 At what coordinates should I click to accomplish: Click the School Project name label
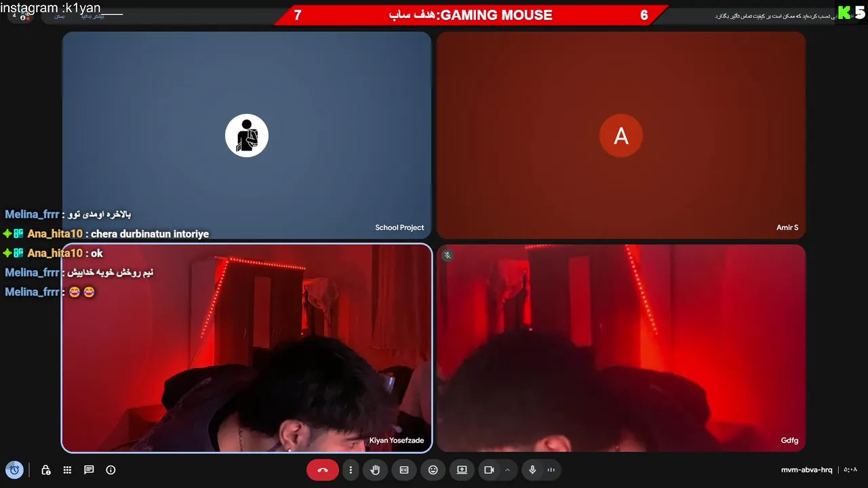tap(399, 228)
